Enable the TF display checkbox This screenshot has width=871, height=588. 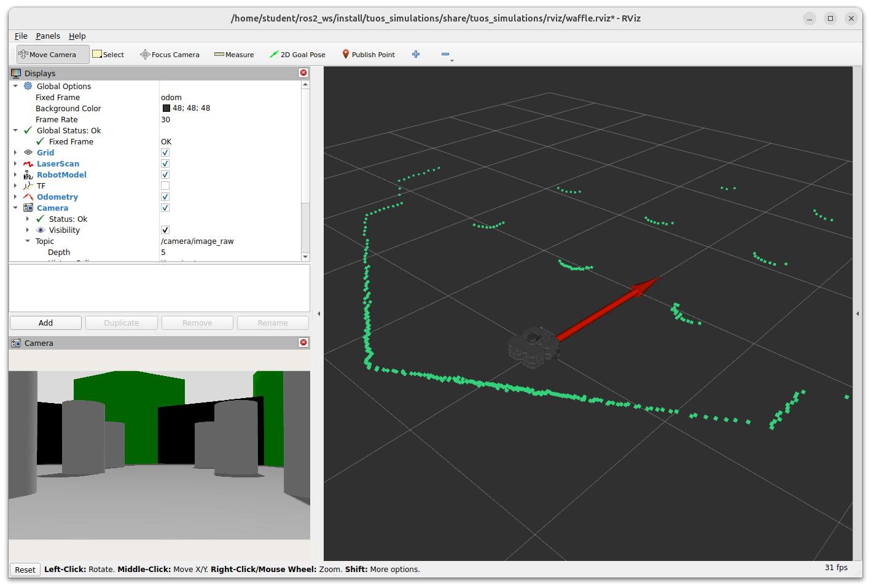click(165, 186)
